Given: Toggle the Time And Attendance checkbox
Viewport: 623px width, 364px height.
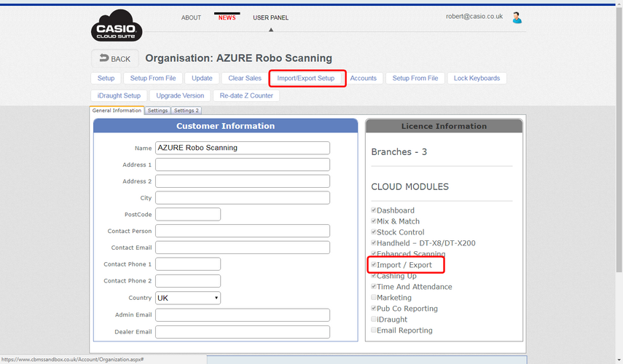Looking at the screenshot, I should (x=374, y=286).
